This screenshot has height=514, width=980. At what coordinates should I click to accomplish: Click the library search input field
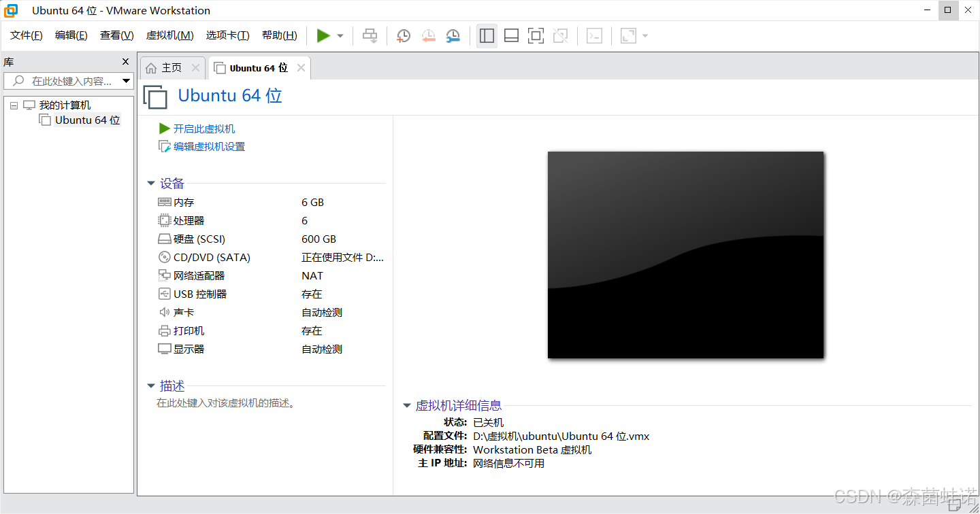pyautogui.click(x=68, y=81)
